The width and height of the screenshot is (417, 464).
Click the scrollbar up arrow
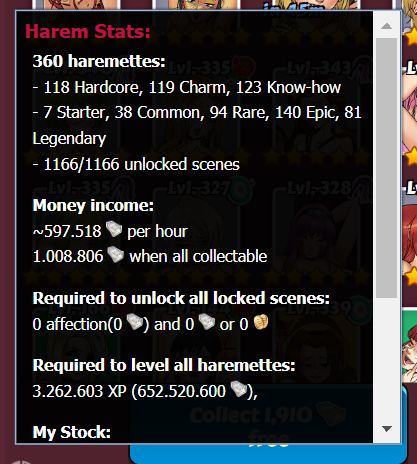(386, 26)
